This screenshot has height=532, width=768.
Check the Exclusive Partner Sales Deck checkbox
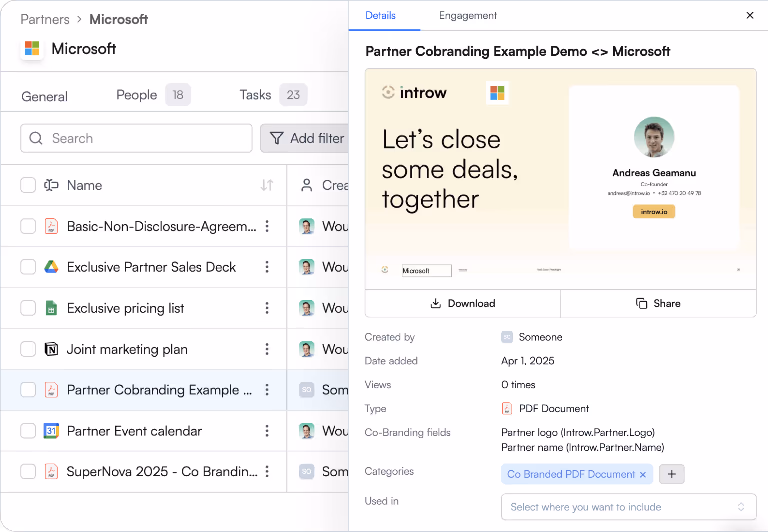click(x=28, y=267)
